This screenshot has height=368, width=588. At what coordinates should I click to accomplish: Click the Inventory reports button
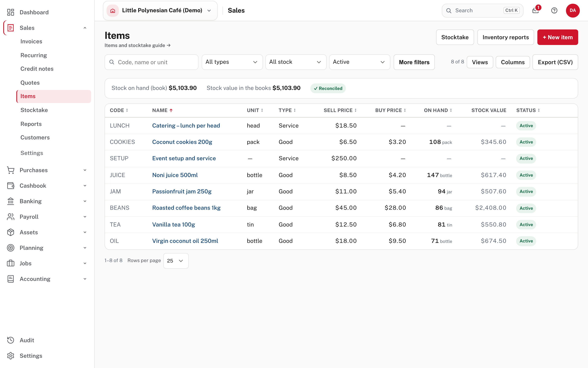pyautogui.click(x=505, y=37)
